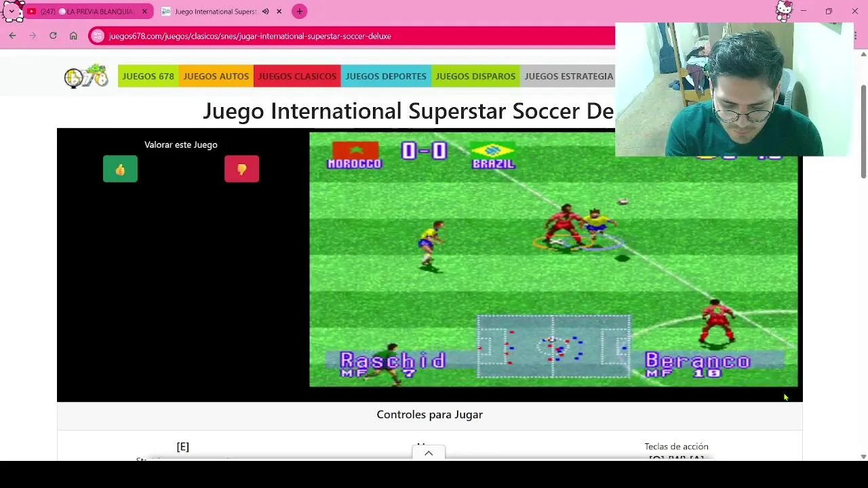Click the Valorar este Juego label
868x488 pixels.
point(181,144)
